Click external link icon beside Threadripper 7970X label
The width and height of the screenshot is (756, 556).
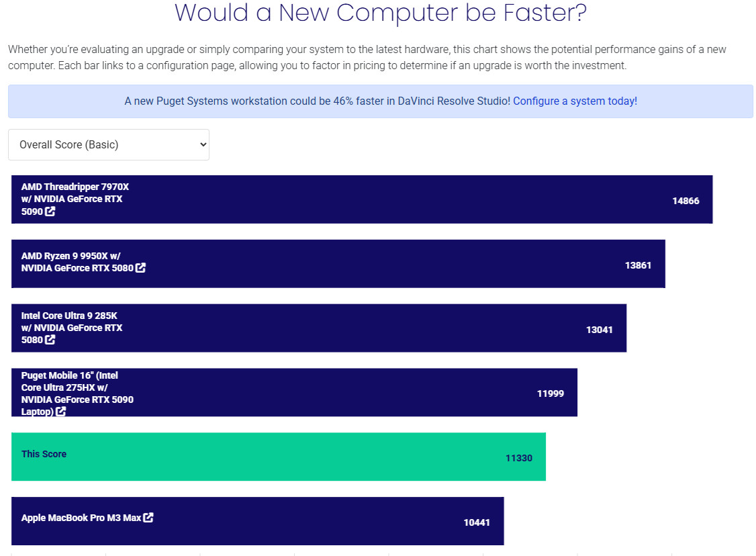[50, 212]
